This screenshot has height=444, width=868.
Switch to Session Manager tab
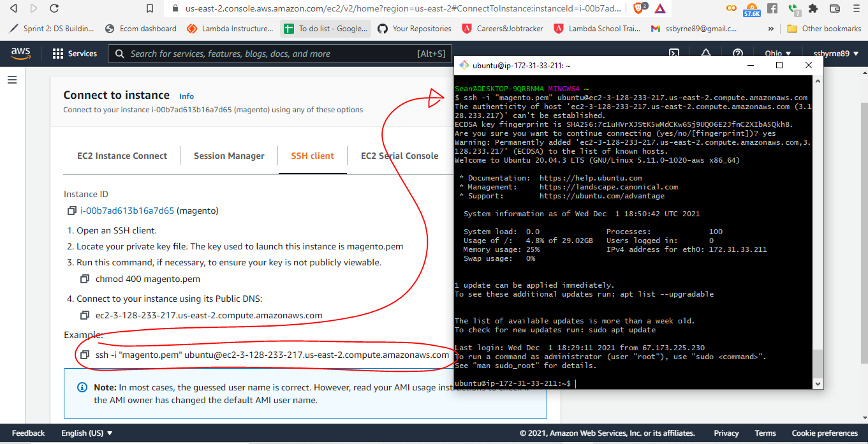229,156
